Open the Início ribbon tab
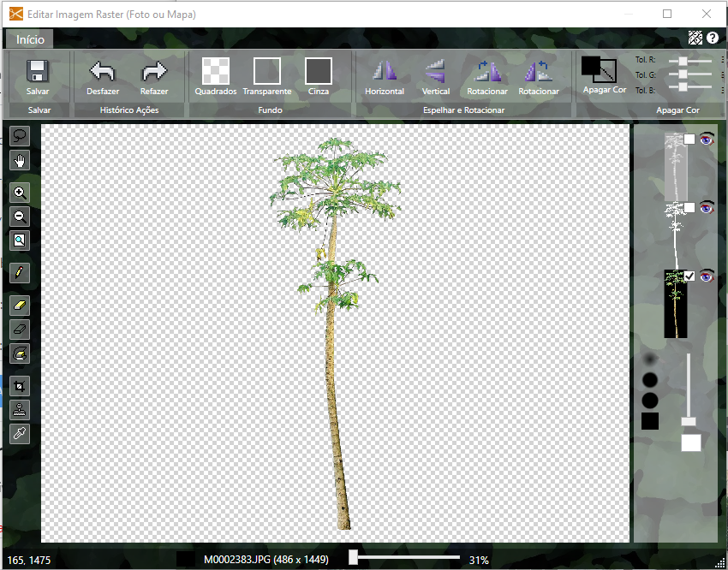This screenshot has width=728, height=570. point(30,39)
